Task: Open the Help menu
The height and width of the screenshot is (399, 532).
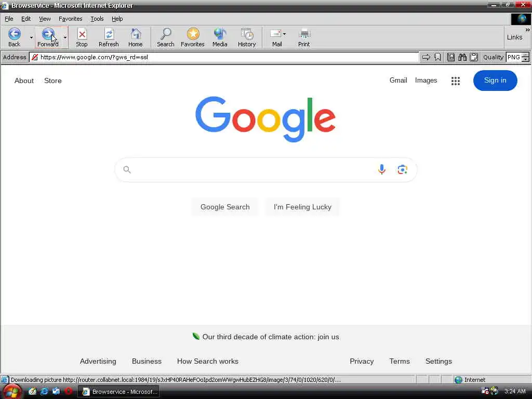Action: coord(117,19)
